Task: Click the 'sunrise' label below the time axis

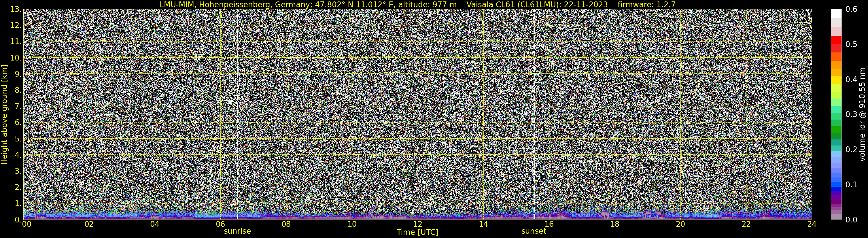Action: [x=237, y=231]
